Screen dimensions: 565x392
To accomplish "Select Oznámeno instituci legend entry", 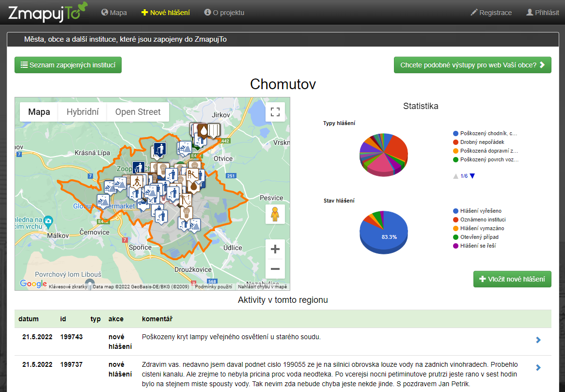I will coord(479,220).
